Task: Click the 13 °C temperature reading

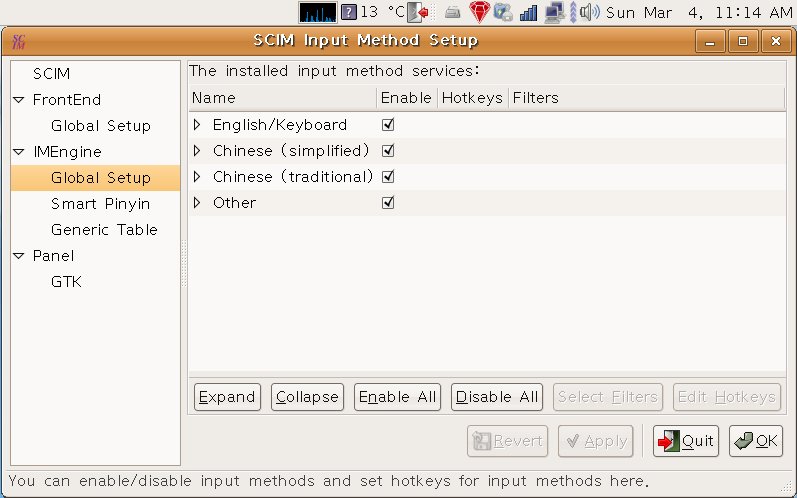Action: [382, 12]
